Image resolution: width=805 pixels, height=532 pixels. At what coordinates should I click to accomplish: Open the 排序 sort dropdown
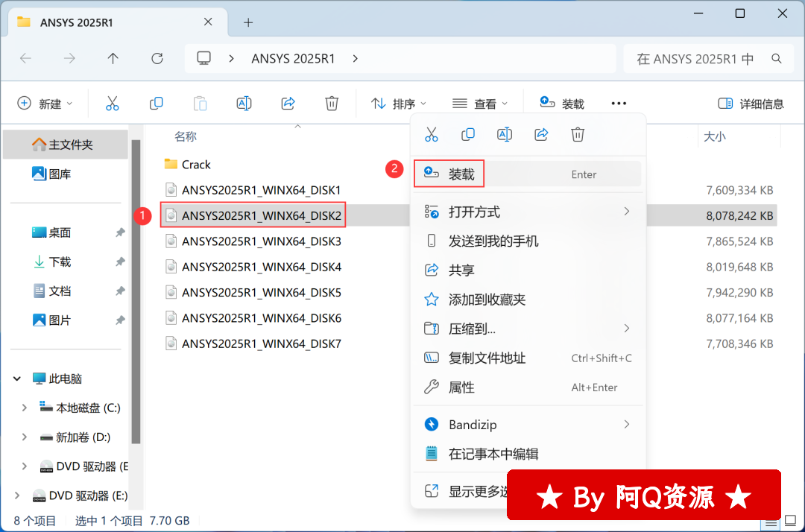[x=399, y=104]
